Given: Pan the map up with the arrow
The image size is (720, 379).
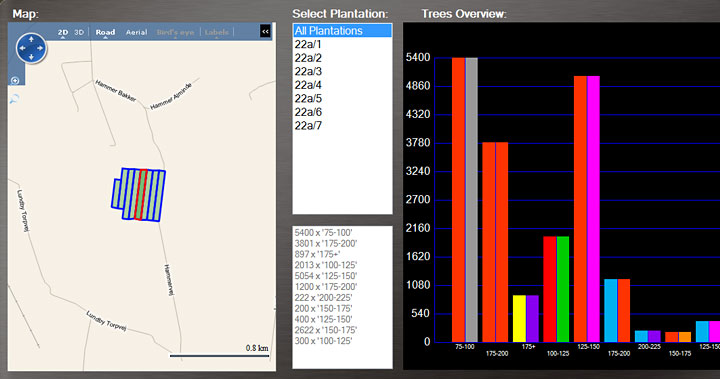Looking at the screenshot, I should pos(31,40).
